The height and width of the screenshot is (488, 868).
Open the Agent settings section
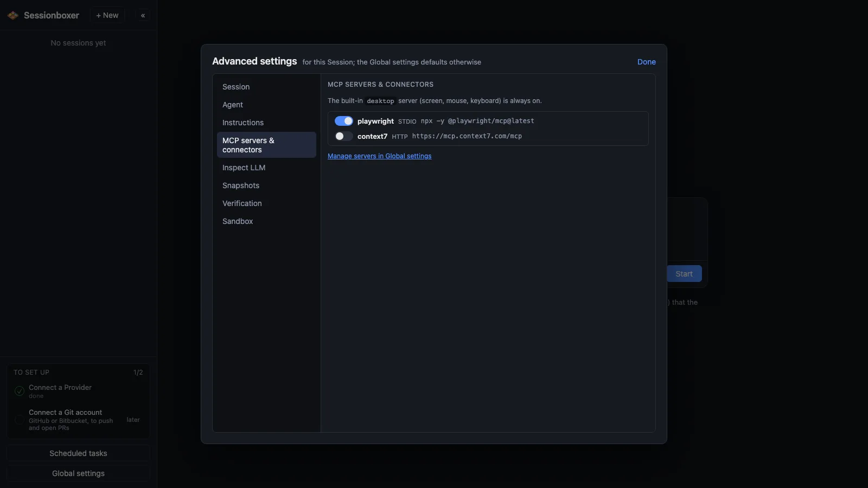tap(266, 105)
